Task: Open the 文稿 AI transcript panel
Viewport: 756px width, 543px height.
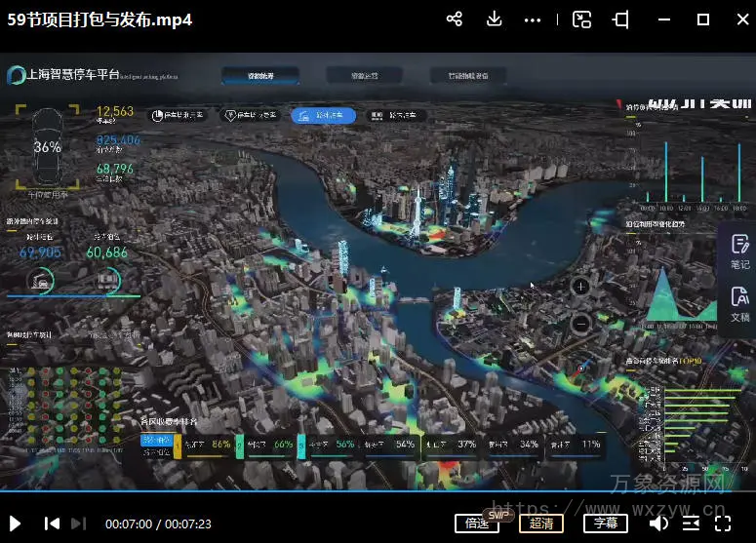Action: click(x=739, y=305)
